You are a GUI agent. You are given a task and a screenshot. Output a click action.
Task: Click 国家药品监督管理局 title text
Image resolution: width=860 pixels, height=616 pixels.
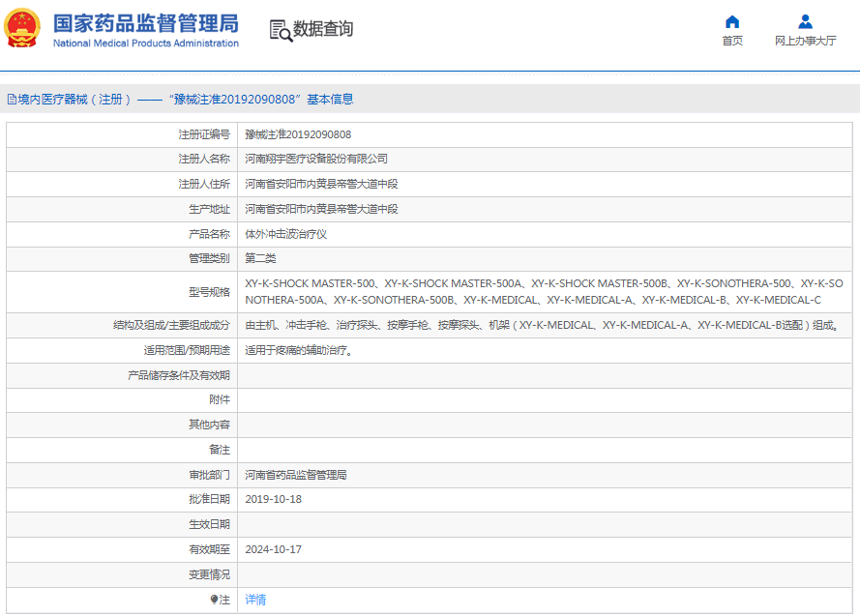tap(146, 23)
